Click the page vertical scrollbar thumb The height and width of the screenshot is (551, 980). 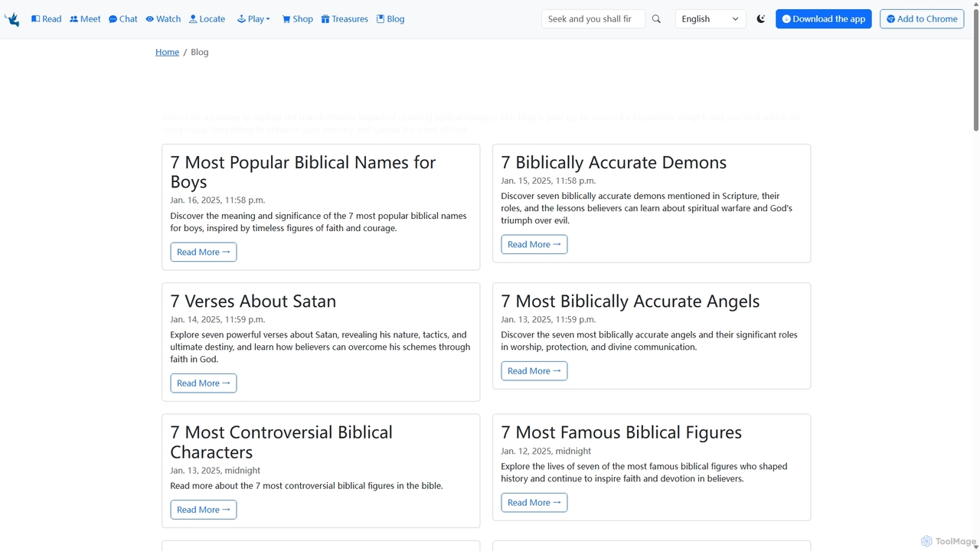click(x=975, y=69)
